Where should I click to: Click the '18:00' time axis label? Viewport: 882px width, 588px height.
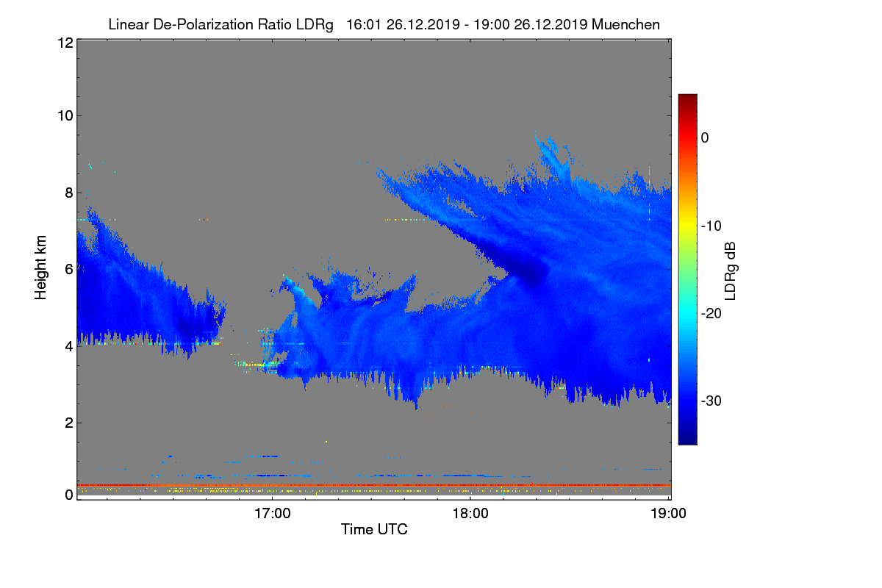click(470, 512)
